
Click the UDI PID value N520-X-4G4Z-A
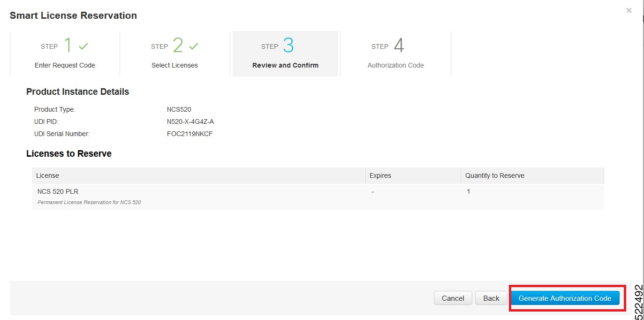pos(190,122)
